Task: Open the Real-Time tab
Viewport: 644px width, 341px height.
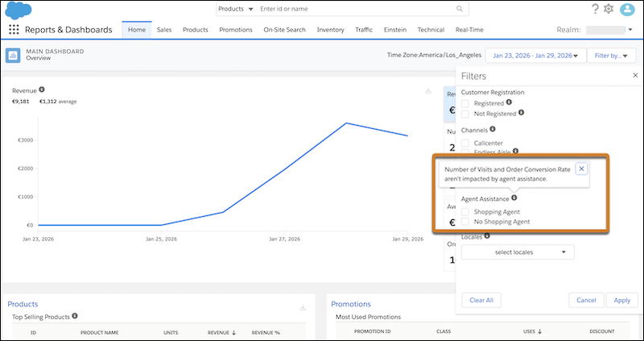Action: [x=469, y=30]
